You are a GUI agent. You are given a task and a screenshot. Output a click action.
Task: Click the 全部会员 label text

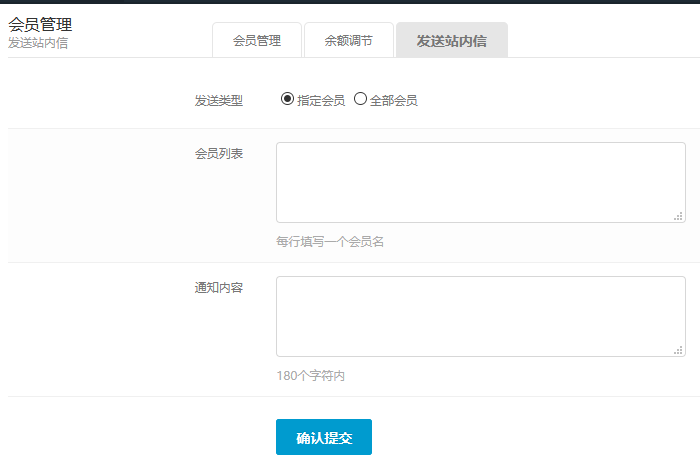[393, 100]
